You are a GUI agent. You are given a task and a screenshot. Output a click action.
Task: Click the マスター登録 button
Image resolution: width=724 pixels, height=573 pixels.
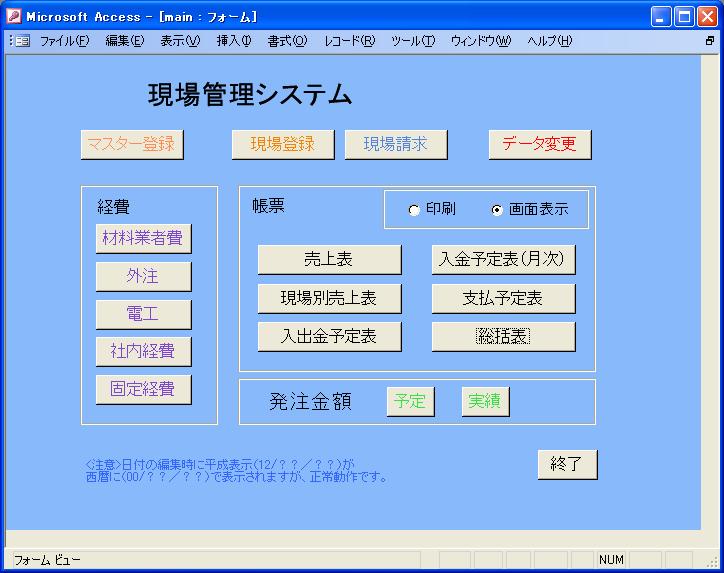(x=132, y=144)
